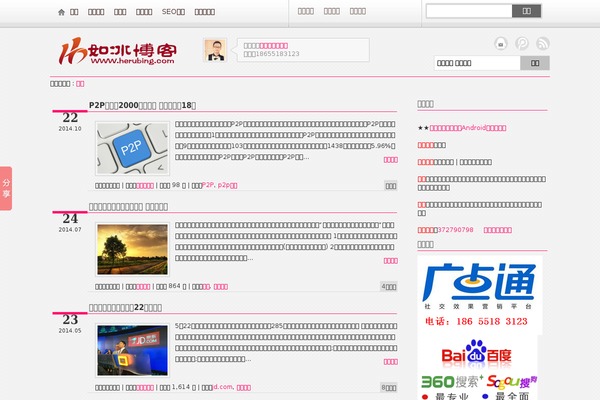Click the dark search button in the top bar
Viewport: 600px width, 400px height.
coord(527,11)
